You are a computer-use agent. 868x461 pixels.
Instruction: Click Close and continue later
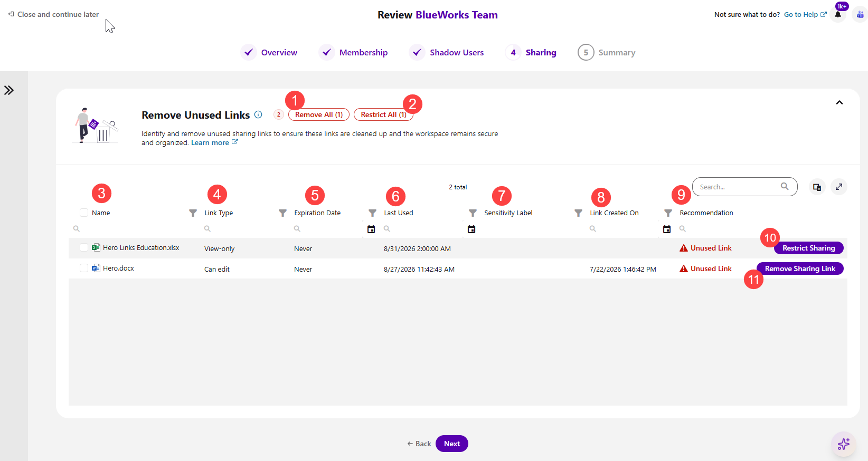point(53,14)
